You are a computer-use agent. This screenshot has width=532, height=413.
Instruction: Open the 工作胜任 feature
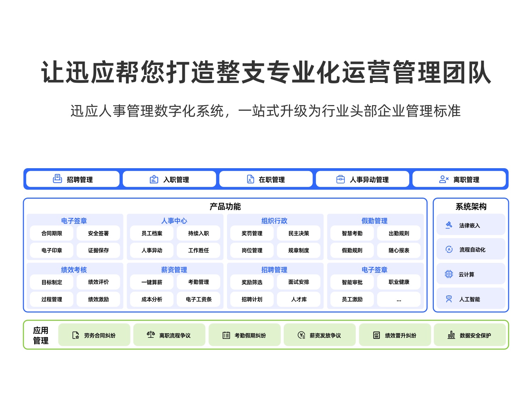click(x=199, y=250)
